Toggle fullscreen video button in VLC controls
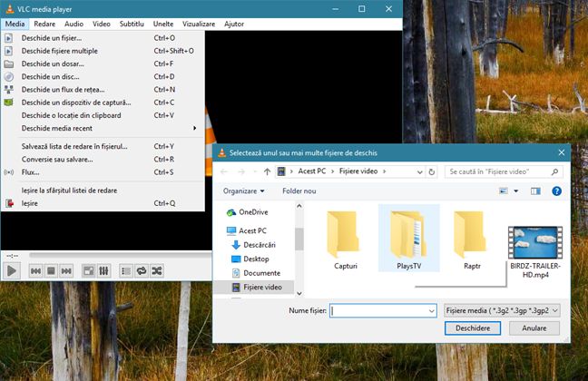 [89, 270]
